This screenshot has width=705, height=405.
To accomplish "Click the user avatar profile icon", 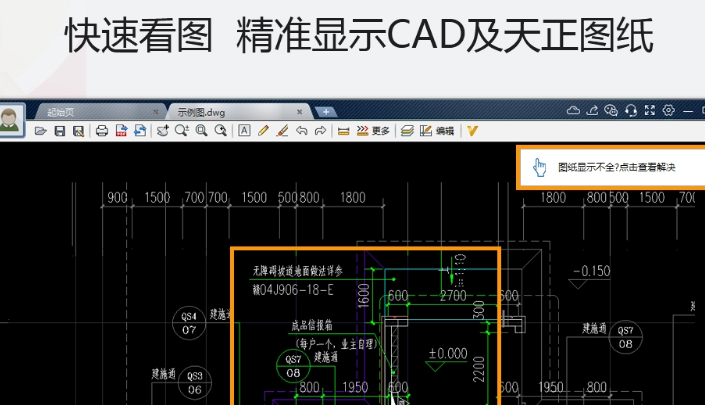I will point(11,120).
